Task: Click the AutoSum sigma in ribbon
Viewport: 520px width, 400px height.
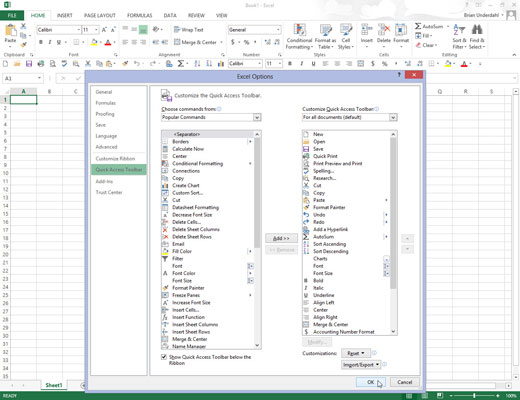Action: tap(418, 26)
